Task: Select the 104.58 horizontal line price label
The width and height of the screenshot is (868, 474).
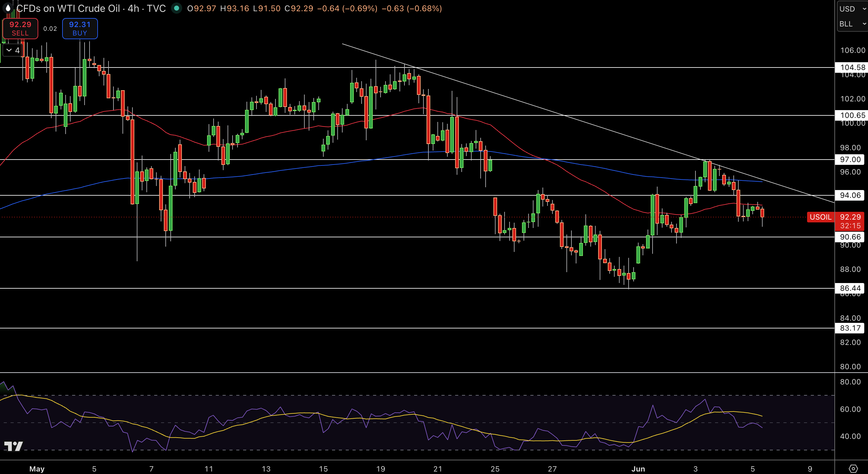Action: click(x=852, y=67)
